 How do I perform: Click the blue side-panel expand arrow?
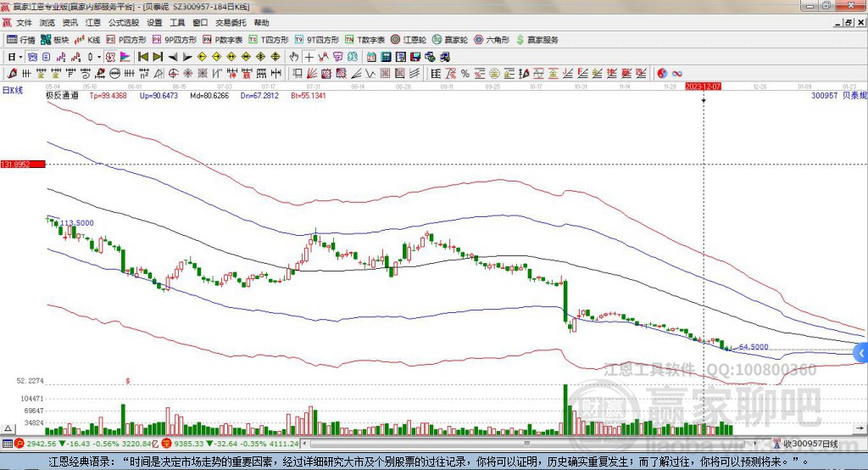[x=860, y=352]
